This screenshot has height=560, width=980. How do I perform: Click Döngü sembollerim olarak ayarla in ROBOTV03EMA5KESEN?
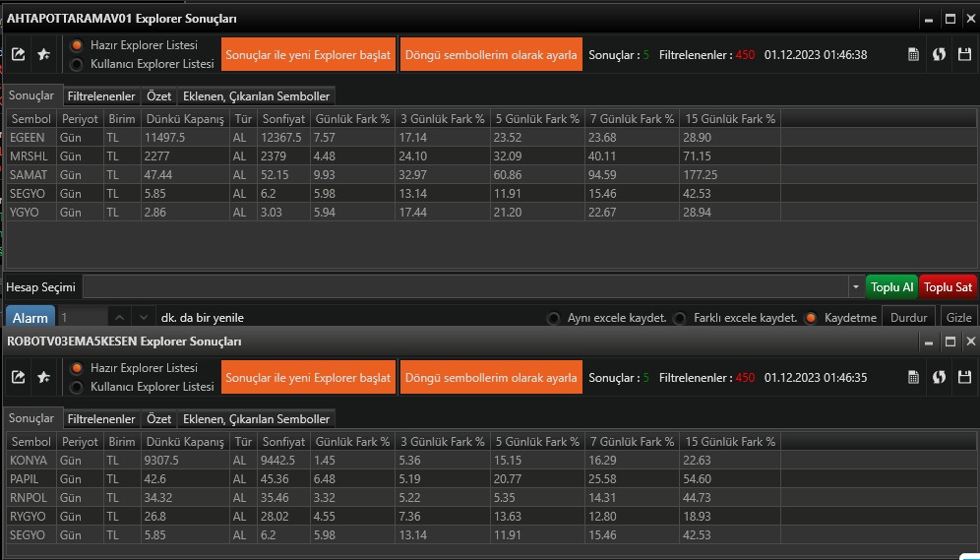tap(491, 377)
